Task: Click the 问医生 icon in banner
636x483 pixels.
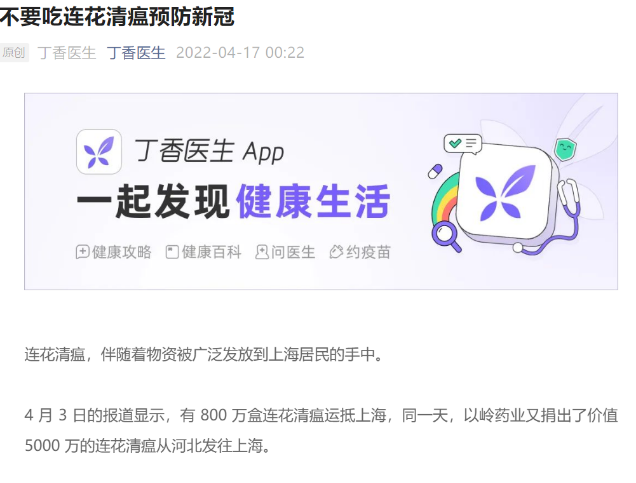Action: point(262,252)
